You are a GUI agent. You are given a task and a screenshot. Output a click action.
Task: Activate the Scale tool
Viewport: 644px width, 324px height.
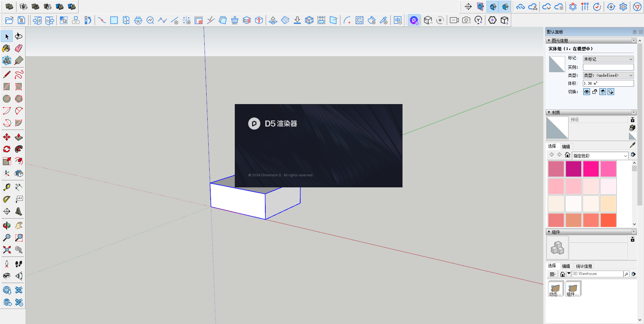click(x=7, y=161)
